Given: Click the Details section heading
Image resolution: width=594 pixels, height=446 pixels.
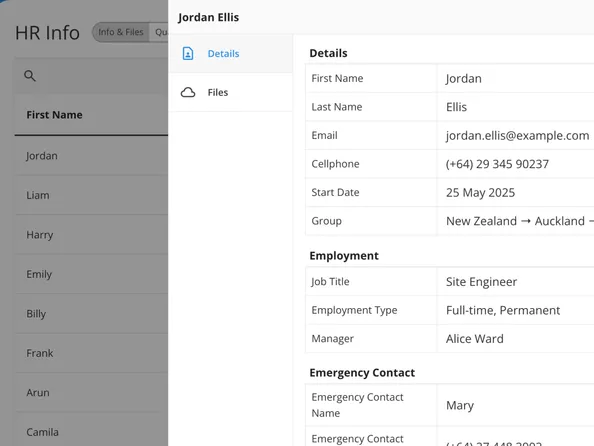Looking at the screenshot, I should (328, 53).
